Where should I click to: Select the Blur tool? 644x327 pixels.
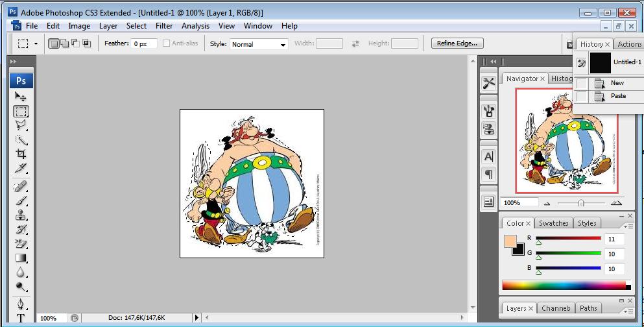point(21,272)
